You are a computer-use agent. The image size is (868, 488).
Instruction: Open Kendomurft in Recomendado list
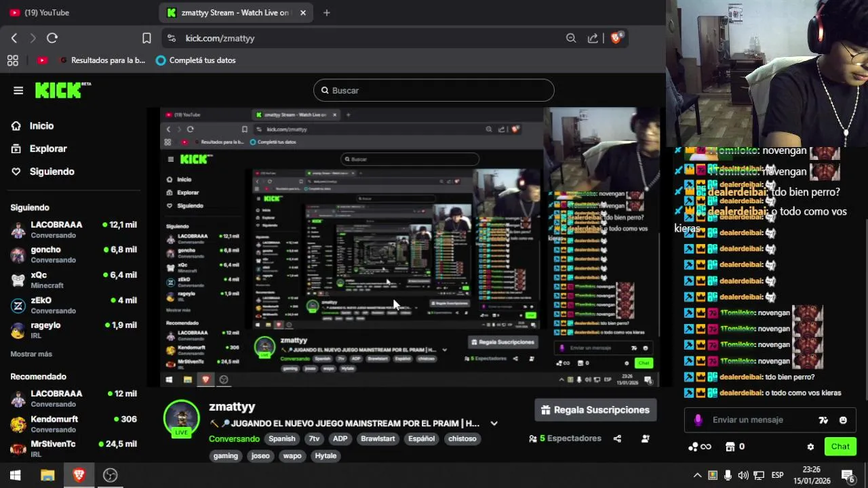point(73,424)
